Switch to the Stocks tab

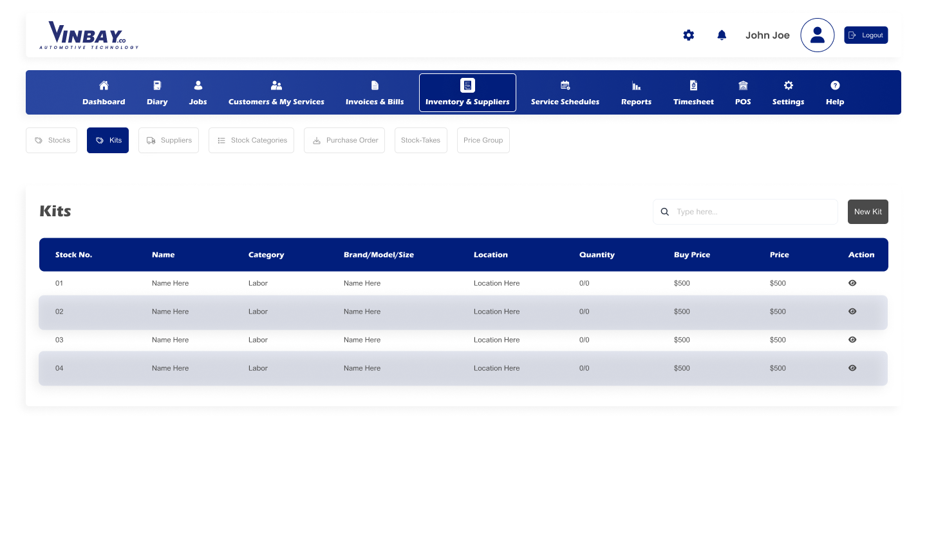point(51,140)
